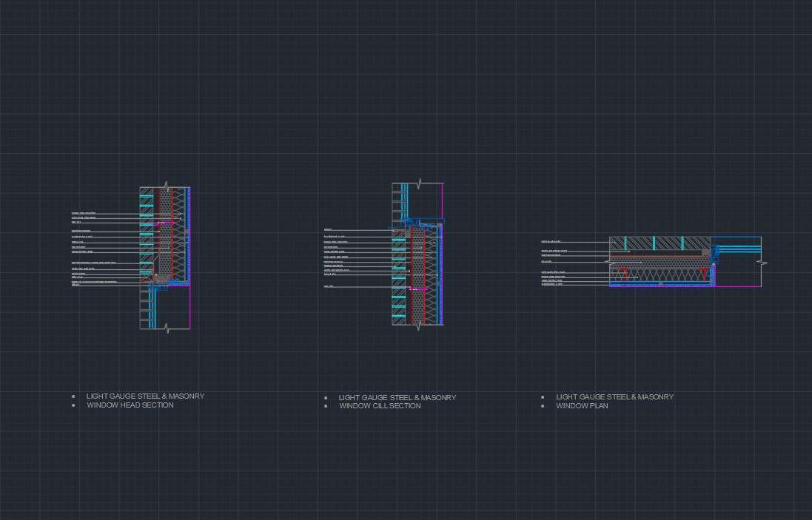Select LIGHT GAUGE STEEL & MASONRY above WINDOW PLAN
Viewport: 812px width, 520px height.
614,397
